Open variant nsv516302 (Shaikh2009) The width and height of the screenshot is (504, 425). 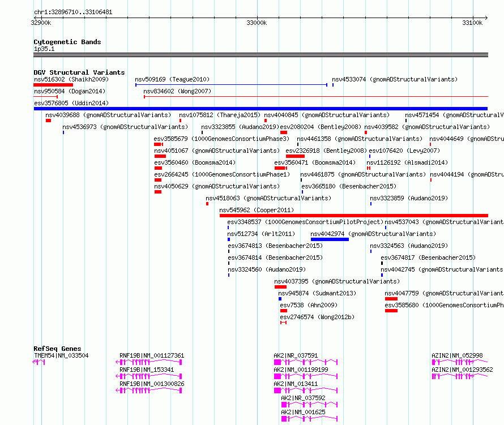click(x=71, y=79)
